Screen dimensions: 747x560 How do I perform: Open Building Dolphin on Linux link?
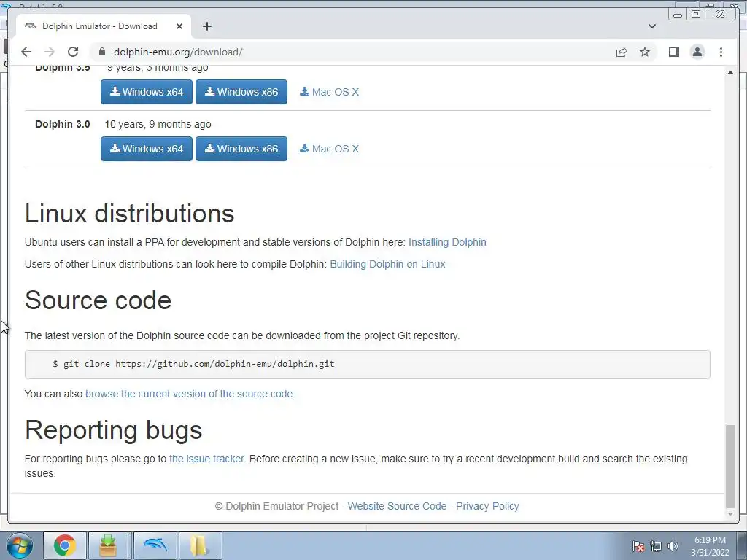pyautogui.click(x=387, y=264)
